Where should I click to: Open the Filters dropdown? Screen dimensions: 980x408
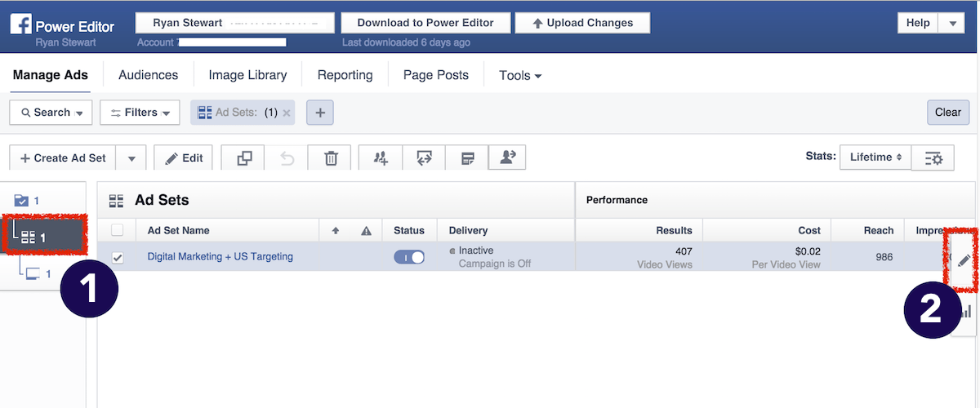tap(140, 113)
